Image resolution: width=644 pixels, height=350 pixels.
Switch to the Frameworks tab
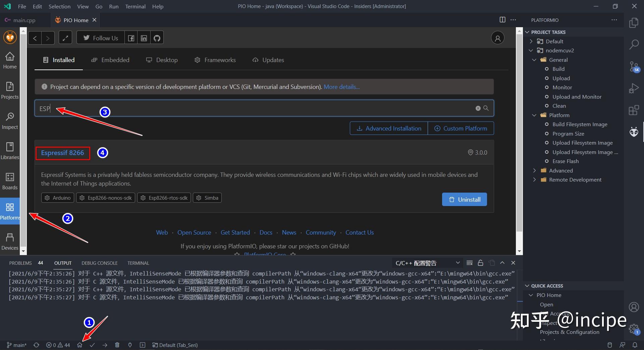pyautogui.click(x=215, y=60)
